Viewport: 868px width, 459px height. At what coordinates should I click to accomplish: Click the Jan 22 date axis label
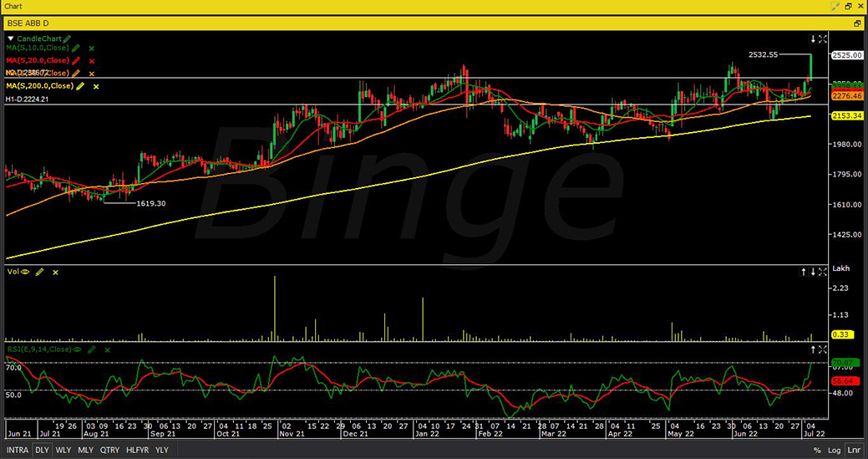click(x=429, y=434)
